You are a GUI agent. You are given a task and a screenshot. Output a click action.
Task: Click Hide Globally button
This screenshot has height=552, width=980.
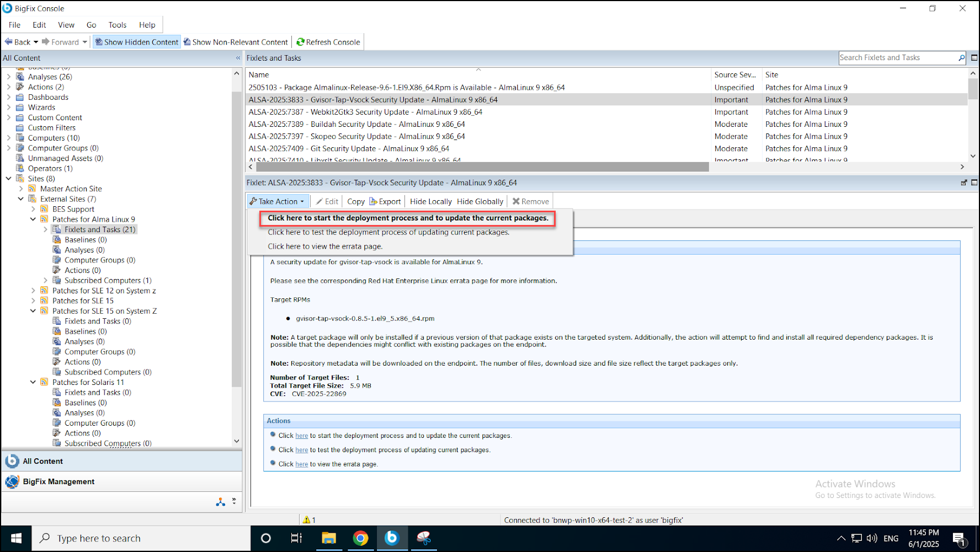(480, 201)
